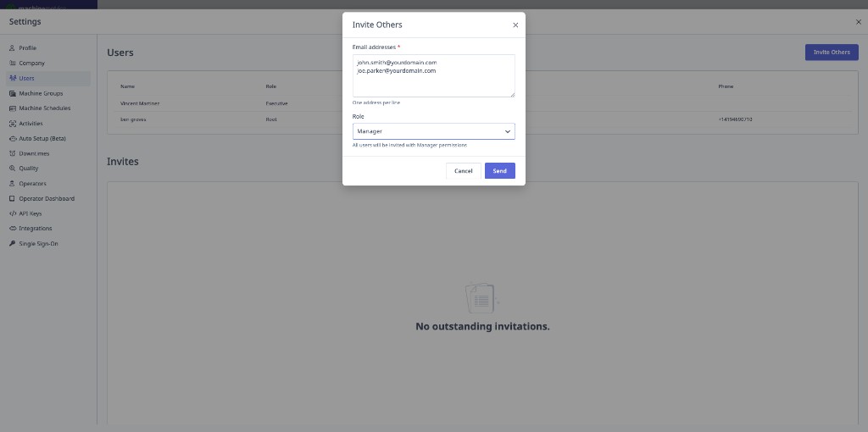Image resolution: width=868 pixels, height=432 pixels.
Task: Click the Activities icon in sidebar
Action: click(x=12, y=124)
